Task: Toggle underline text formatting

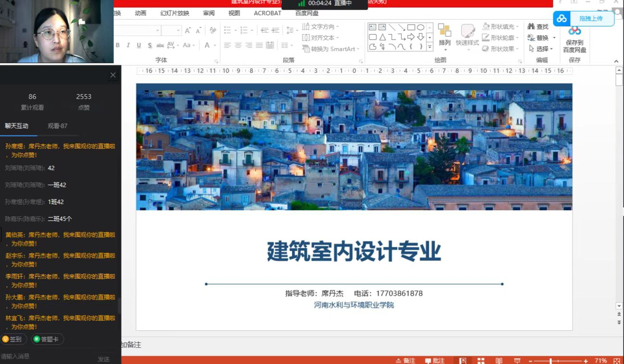Action: pyautogui.click(x=139, y=45)
